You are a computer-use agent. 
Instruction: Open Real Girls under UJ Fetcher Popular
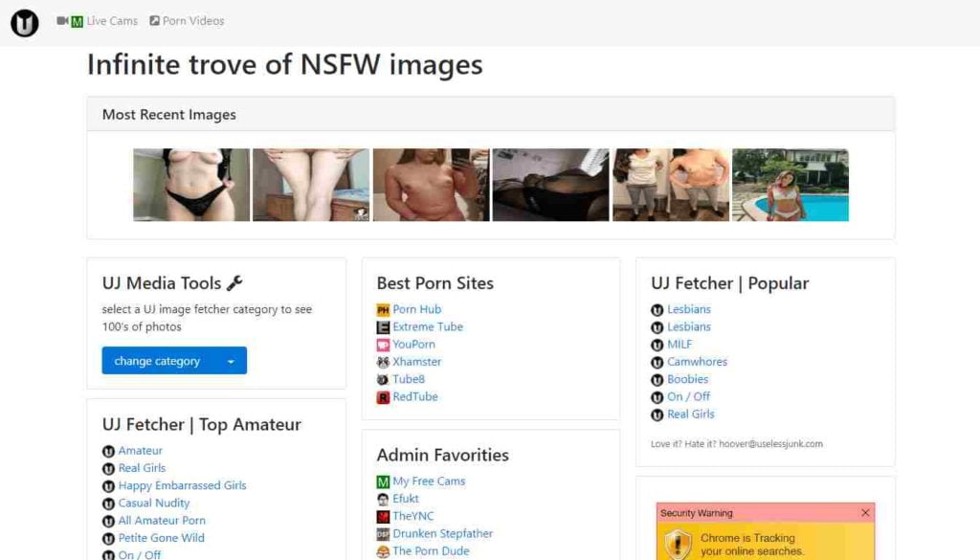691,414
